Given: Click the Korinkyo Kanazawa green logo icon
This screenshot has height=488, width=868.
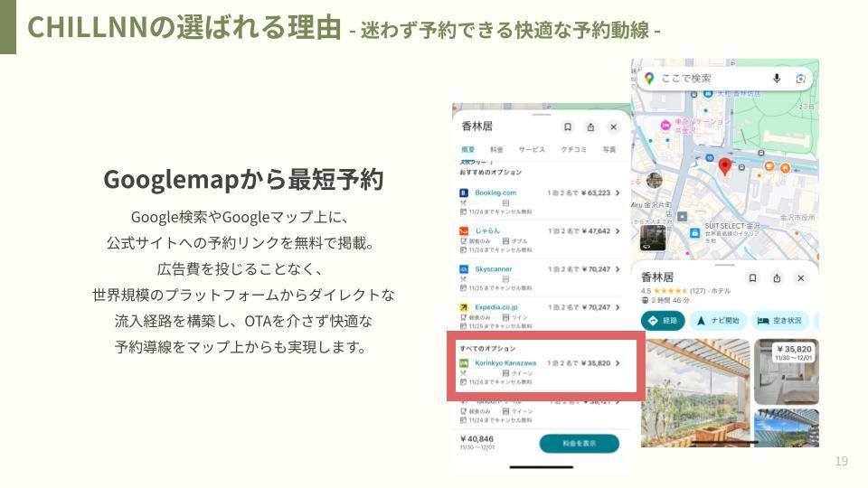Looking at the screenshot, I should click(464, 363).
